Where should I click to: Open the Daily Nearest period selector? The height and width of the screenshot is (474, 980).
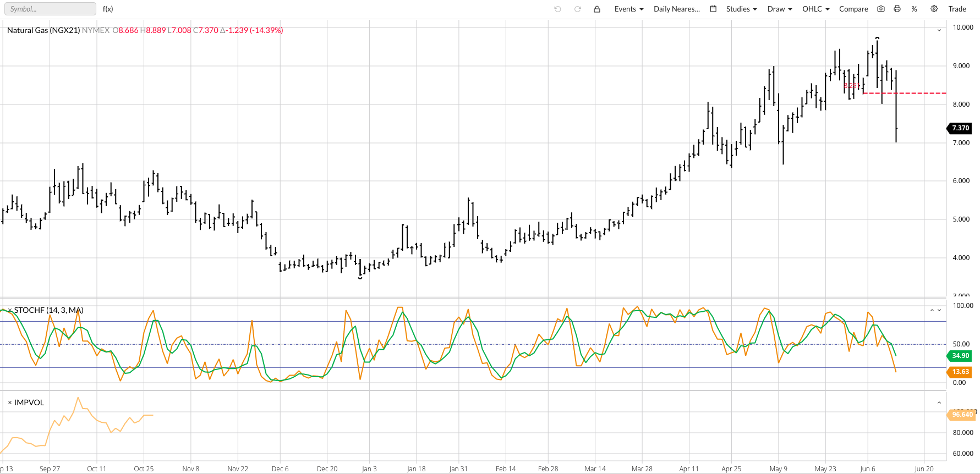point(676,9)
